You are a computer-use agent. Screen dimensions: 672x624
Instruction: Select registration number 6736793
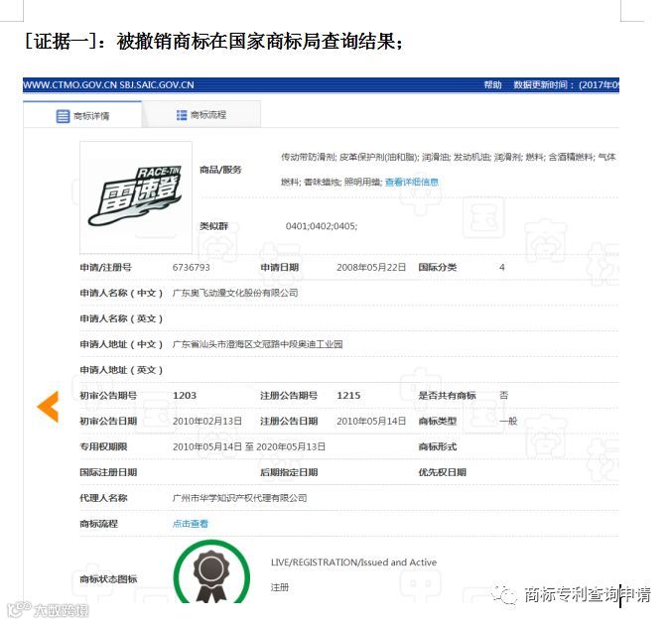point(192,267)
